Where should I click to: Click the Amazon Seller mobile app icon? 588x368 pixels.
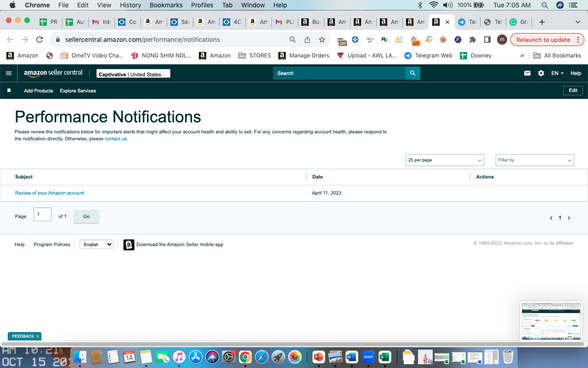[129, 245]
